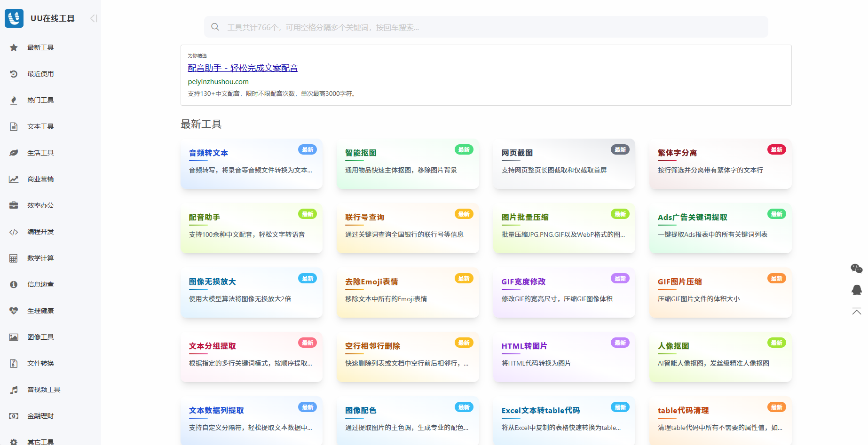Open the 配音助手 advertisement link
The image size is (868, 445).
tap(243, 68)
